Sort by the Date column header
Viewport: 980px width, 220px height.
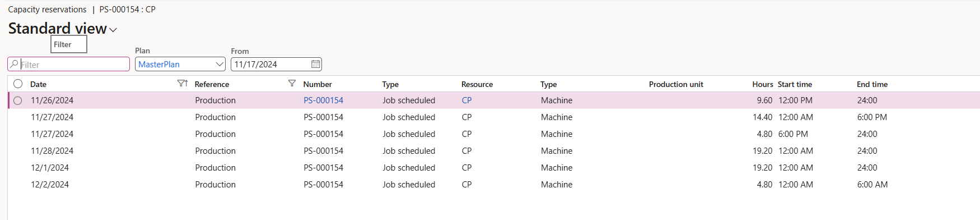[38, 84]
